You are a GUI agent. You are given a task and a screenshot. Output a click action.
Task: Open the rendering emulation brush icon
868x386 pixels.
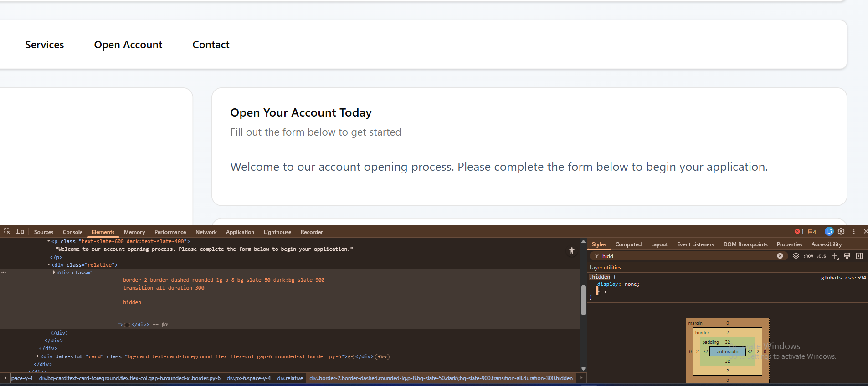click(847, 256)
